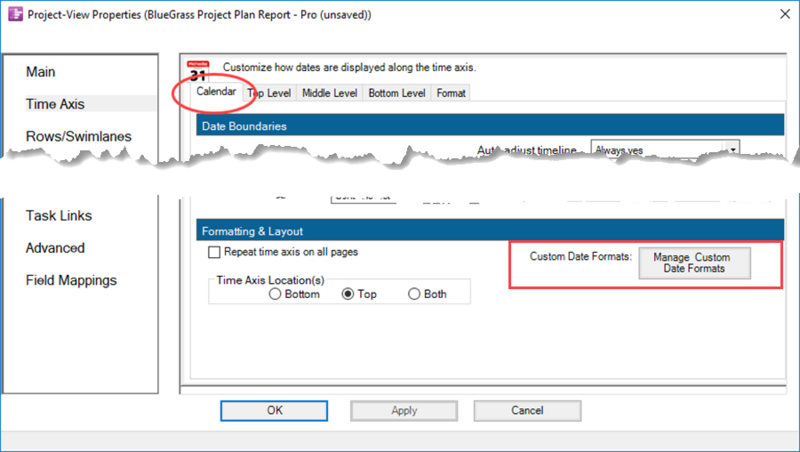Click the calendar icon beside the time axis description
Screen dimensions: 800x452
pos(198,71)
